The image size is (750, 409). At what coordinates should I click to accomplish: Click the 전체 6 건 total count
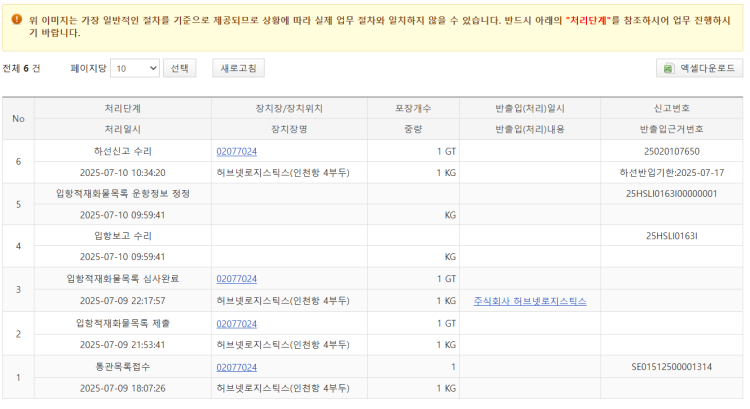coord(21,68)
